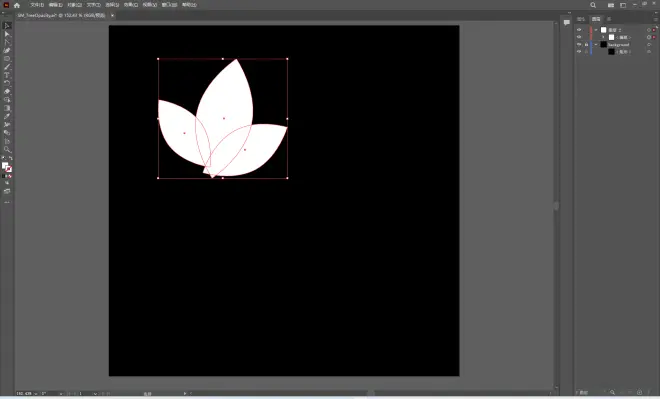Select the Shape Builder tool
660x399 pixels.
[7, 100]
